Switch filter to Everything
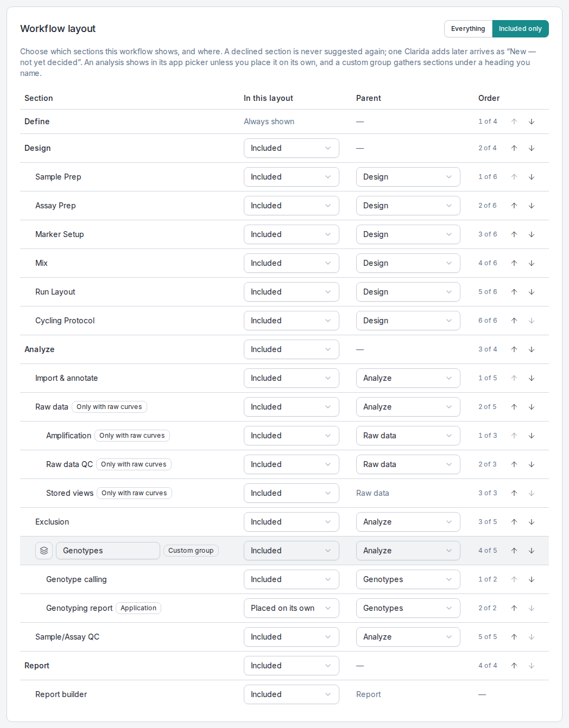Viewport: 569px width, 728px height. point(468,29)
